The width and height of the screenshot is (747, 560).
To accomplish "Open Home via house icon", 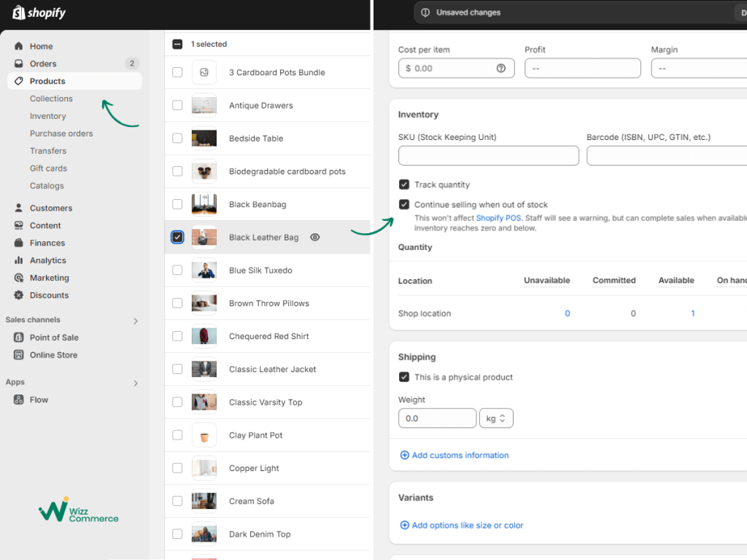I will pyautogui.click(x=18, y=46).
